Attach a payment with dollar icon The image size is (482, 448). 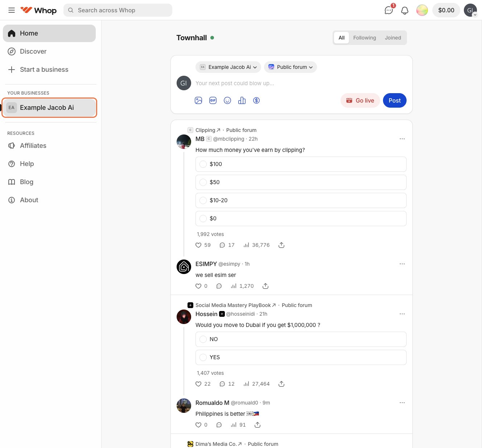pyautogui.click(x=256, y=100)
